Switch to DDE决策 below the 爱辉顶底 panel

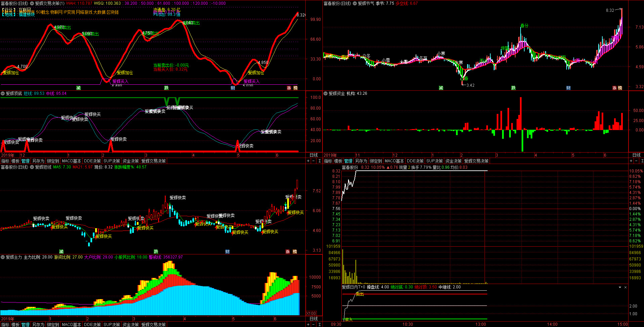92,161
